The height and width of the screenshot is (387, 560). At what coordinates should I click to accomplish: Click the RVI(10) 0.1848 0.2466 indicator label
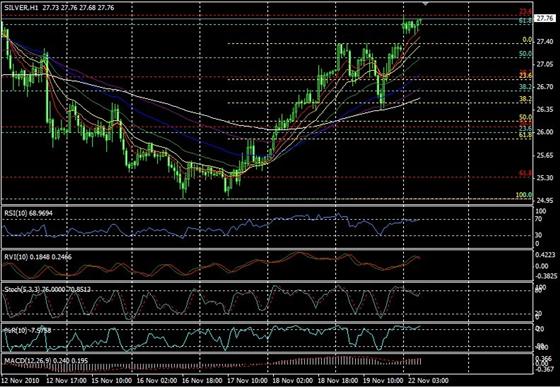pyautogui.click(x=38, y=257)
